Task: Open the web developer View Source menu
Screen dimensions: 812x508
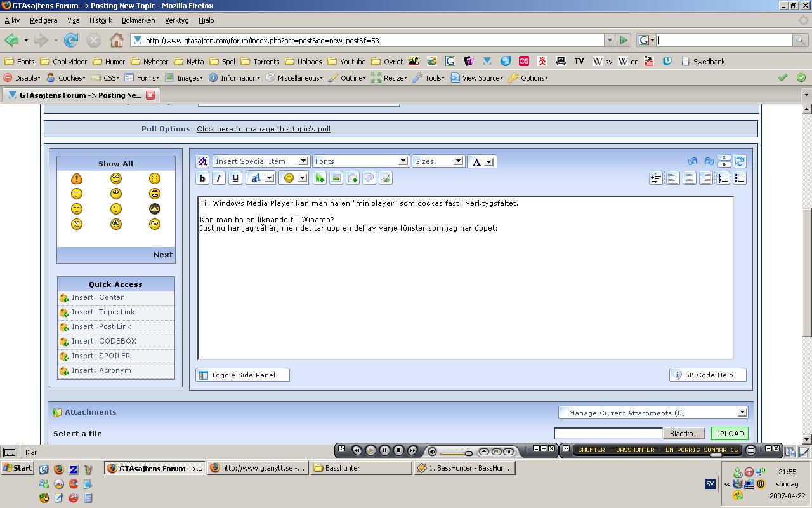Action: click(477, 78)
